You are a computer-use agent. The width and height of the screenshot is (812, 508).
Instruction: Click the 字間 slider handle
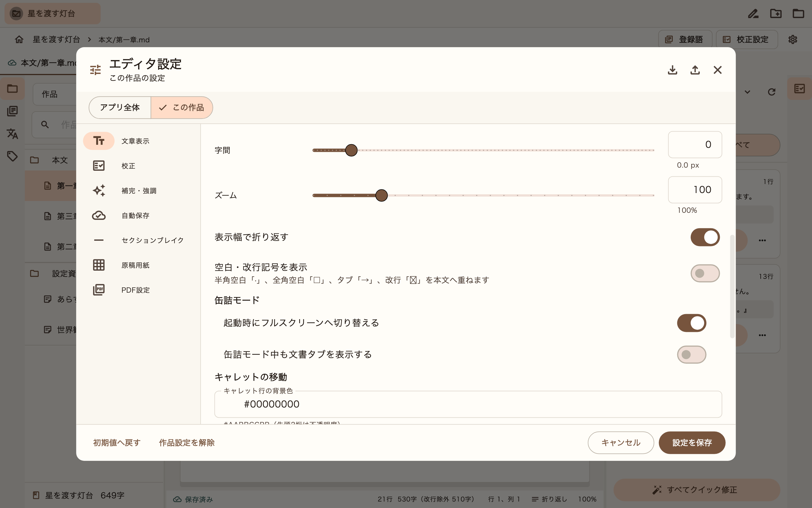351,150
